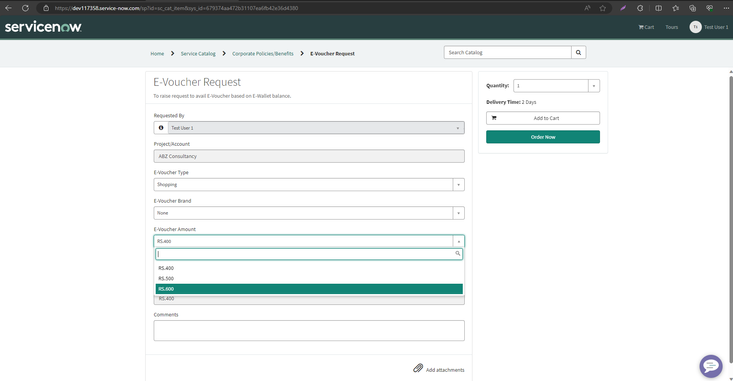Open Requested By Test User 1 dropdown

316,128
